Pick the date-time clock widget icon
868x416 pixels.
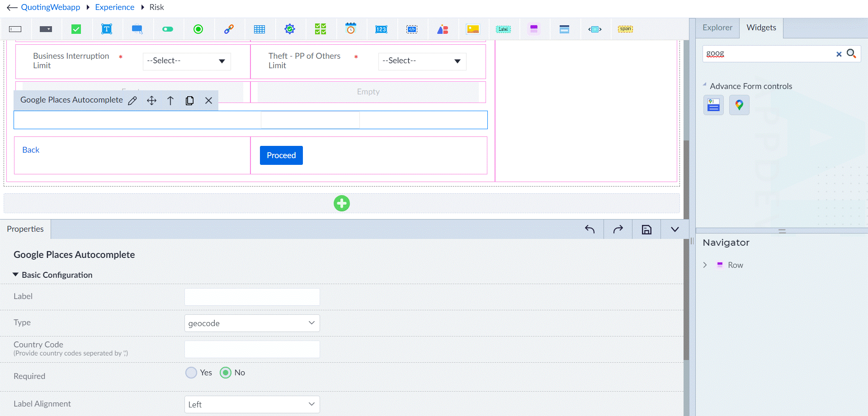click(351, 29)
